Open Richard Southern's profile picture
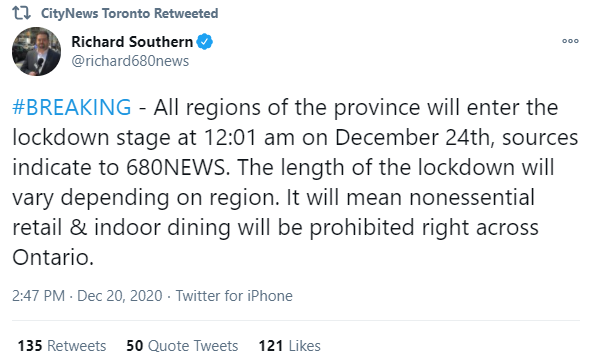 (36, 51)
